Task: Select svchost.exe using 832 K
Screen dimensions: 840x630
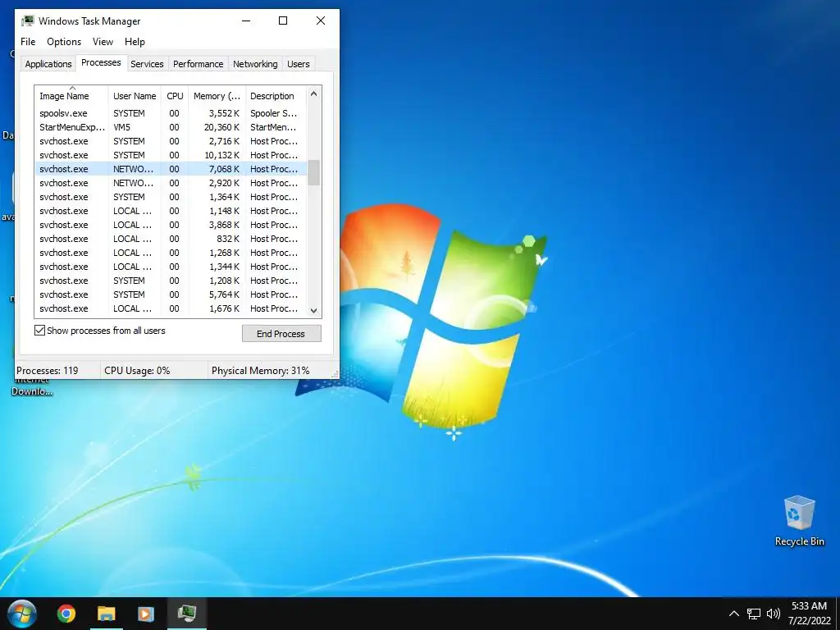Action: (171, 239)
